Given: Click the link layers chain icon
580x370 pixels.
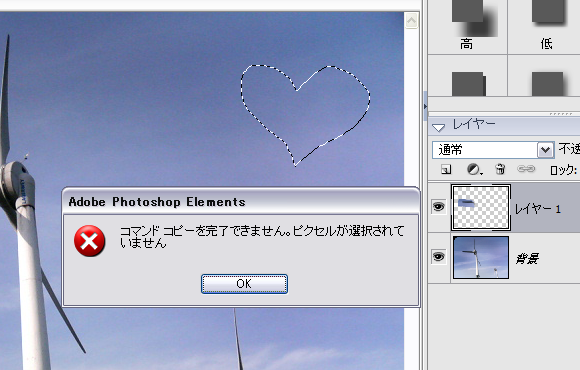Looking at the screenshot, I should (526, 169).
